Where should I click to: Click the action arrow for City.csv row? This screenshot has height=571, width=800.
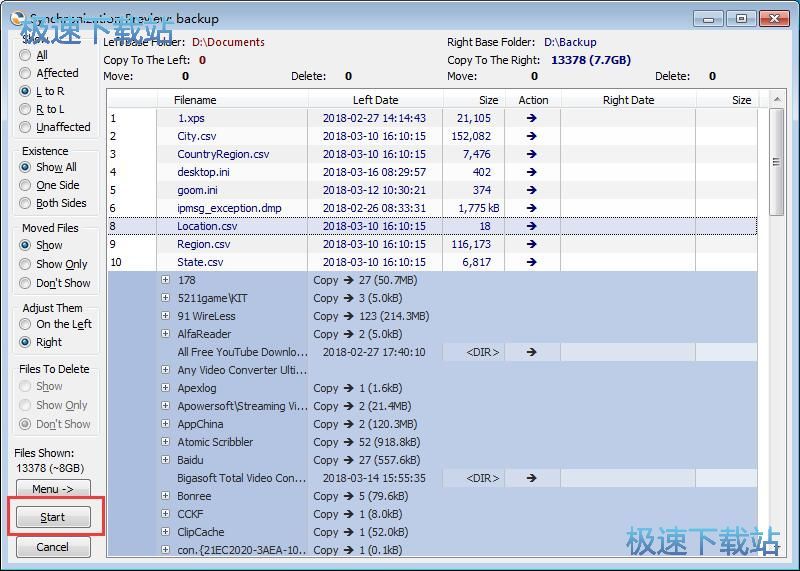click(532, 136)
